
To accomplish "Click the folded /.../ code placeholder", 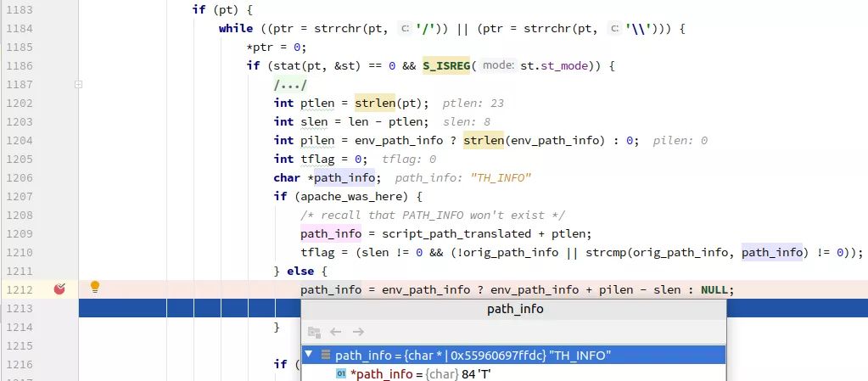I will coord(290,85).
